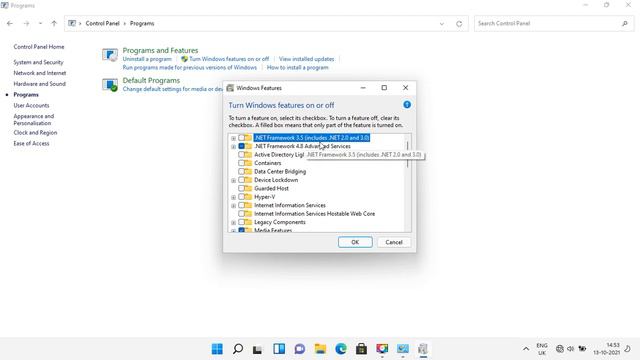This screenshot has width=640, height=360.
Task: Go up one level in Control Panel
Action: 54,24
